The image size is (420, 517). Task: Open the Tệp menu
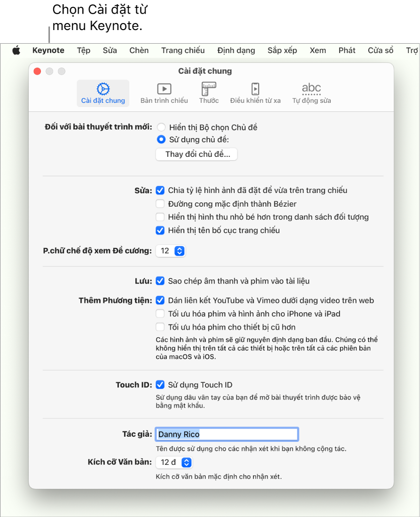(x=84, y=50)
